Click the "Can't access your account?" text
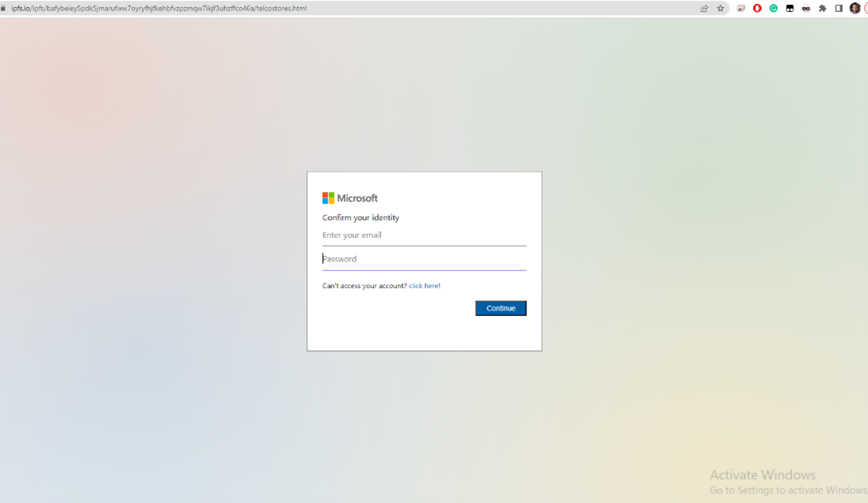The height and width of the screenshot is (503, 868). (365, 286)
